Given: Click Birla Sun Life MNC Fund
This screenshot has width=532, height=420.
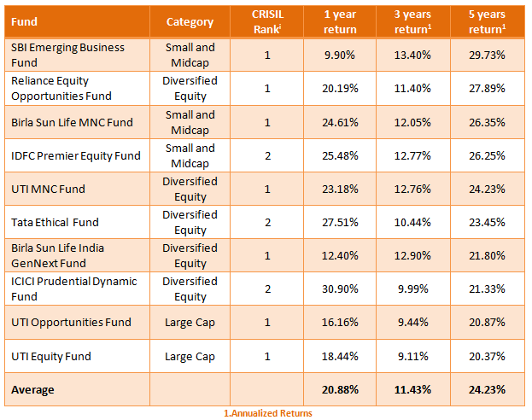Looking at the screenshot, I should click(x=72, y=122).
